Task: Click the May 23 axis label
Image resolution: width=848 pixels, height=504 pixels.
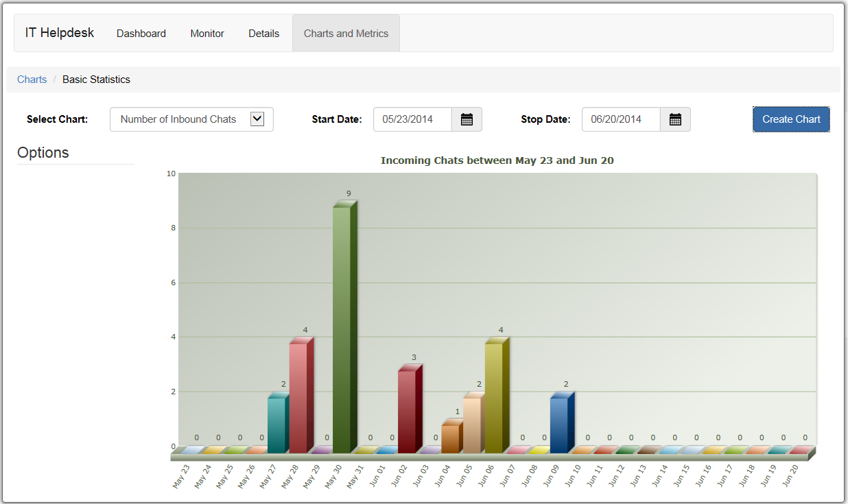Action: (x=181, y=476)
